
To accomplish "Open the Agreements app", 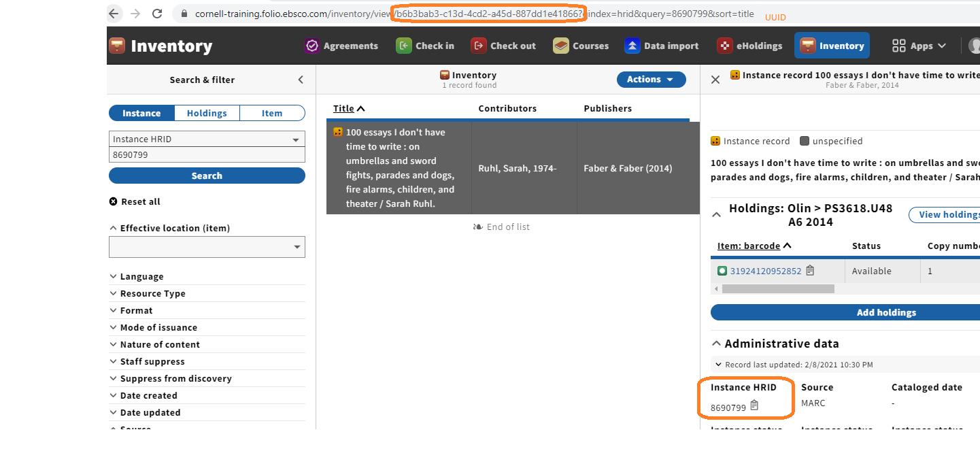I will click(x=341, y=46).
